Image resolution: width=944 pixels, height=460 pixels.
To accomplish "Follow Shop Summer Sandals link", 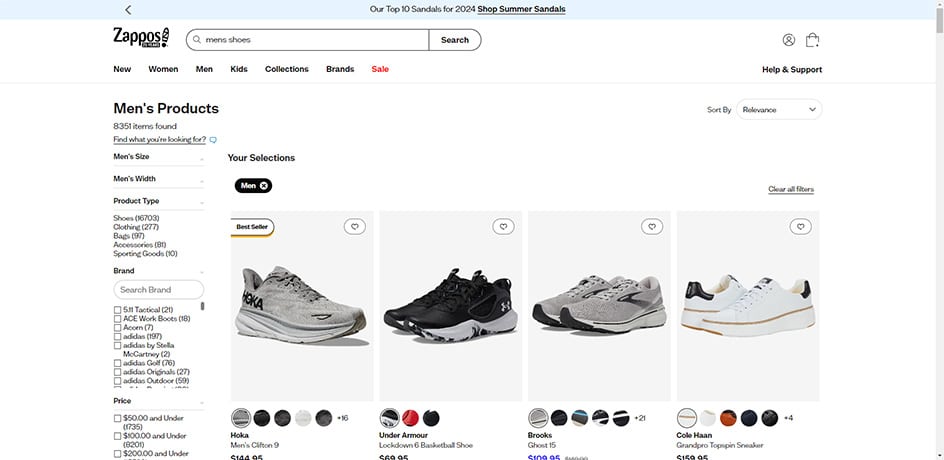I will [x=521, y=10].
